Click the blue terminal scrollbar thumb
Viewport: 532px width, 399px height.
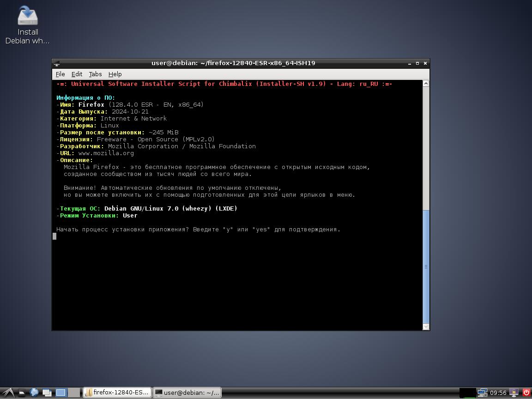426,266
